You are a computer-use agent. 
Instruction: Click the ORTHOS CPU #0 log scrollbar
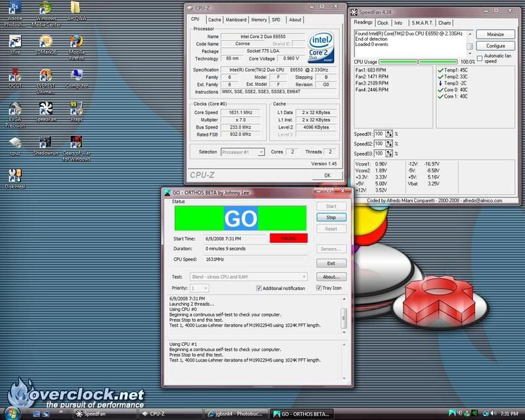click(344, 316)
